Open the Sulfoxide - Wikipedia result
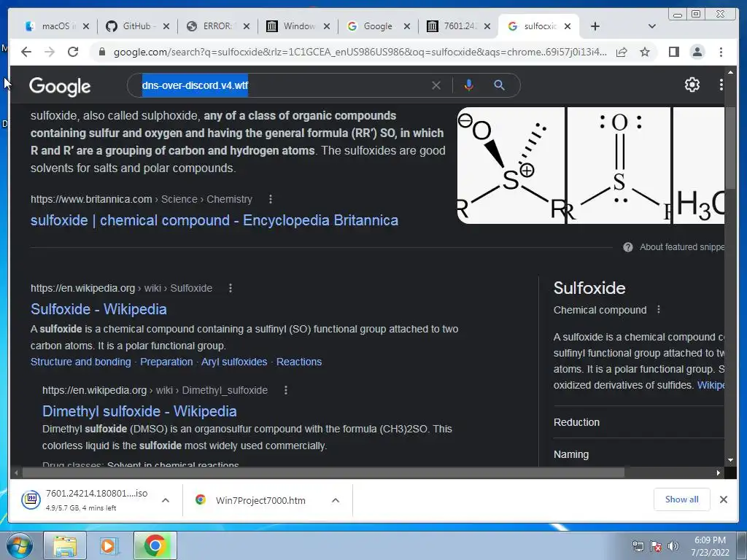The width and height of the screenshot is (747, 560). click(x=98, y=309)
